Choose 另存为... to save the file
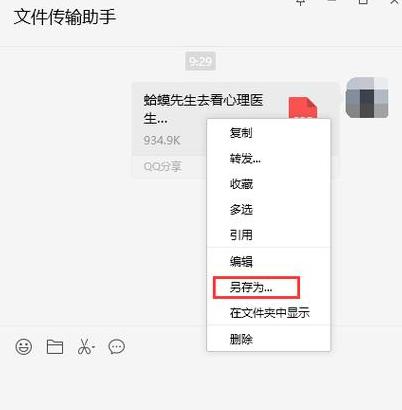 point(256,287)
